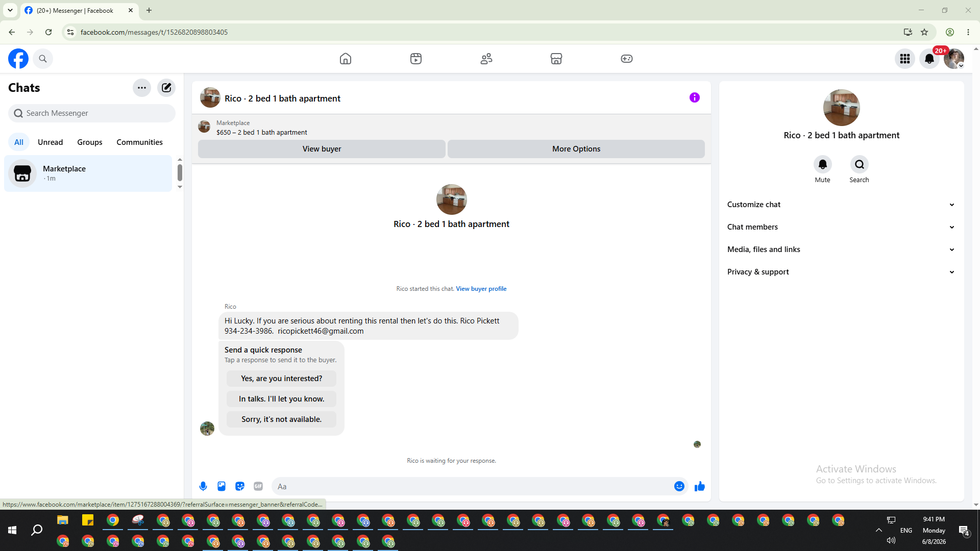
Task: Expand the Customize chat section
Action: point(842,205)
